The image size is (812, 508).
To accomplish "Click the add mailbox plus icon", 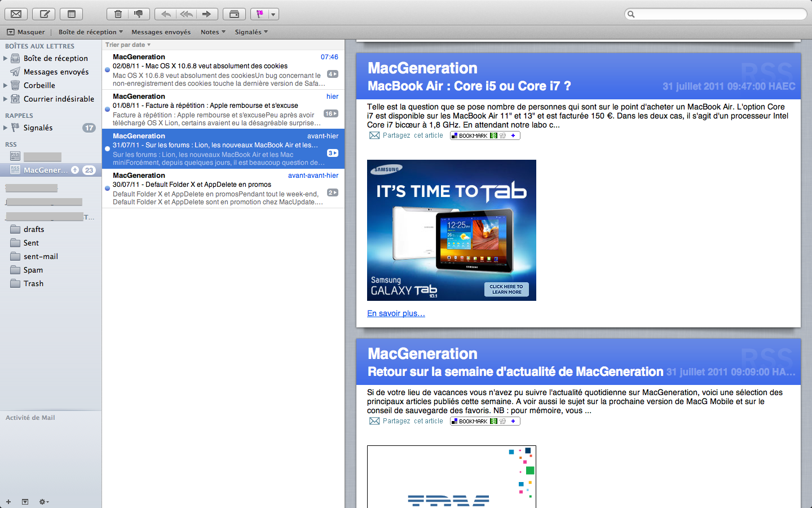I will [x=8, y=502].
